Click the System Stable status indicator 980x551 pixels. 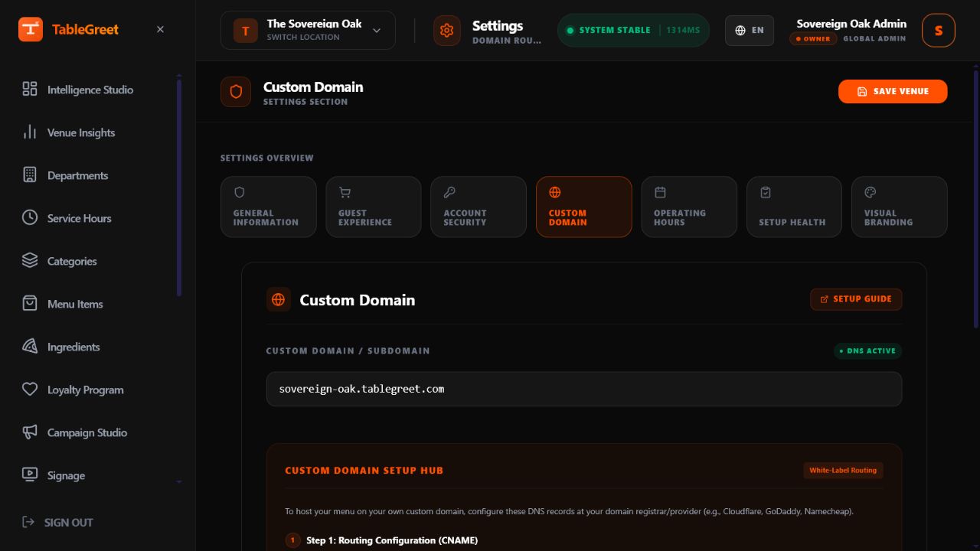point(633,31)
